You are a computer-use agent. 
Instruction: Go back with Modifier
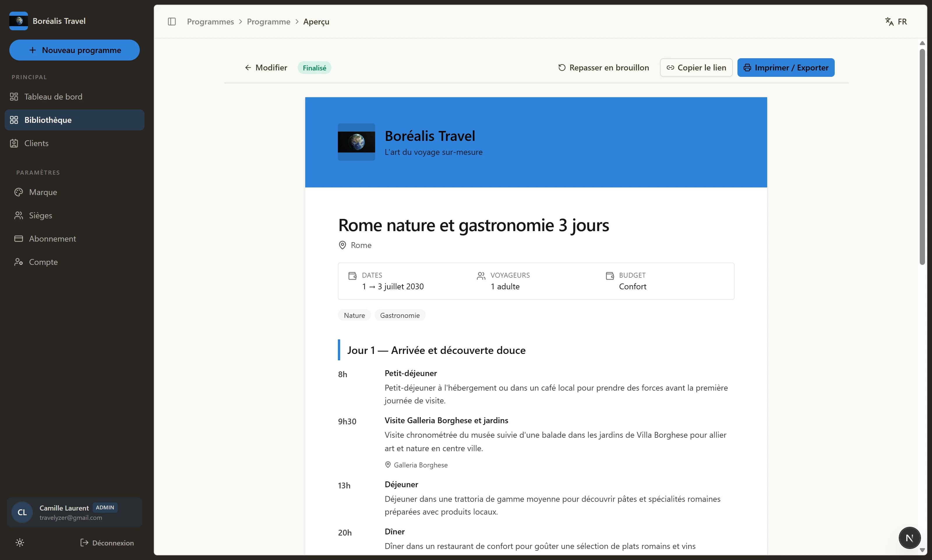266,68
